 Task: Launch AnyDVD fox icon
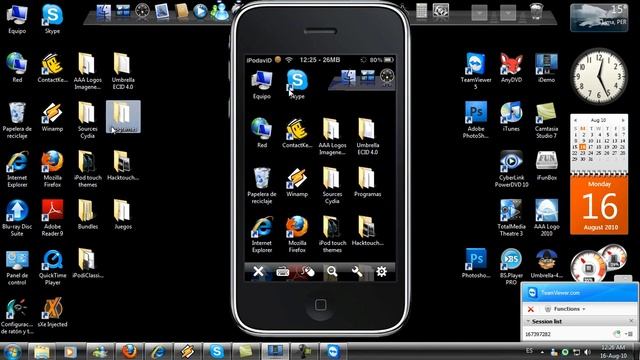pos(511,68)
